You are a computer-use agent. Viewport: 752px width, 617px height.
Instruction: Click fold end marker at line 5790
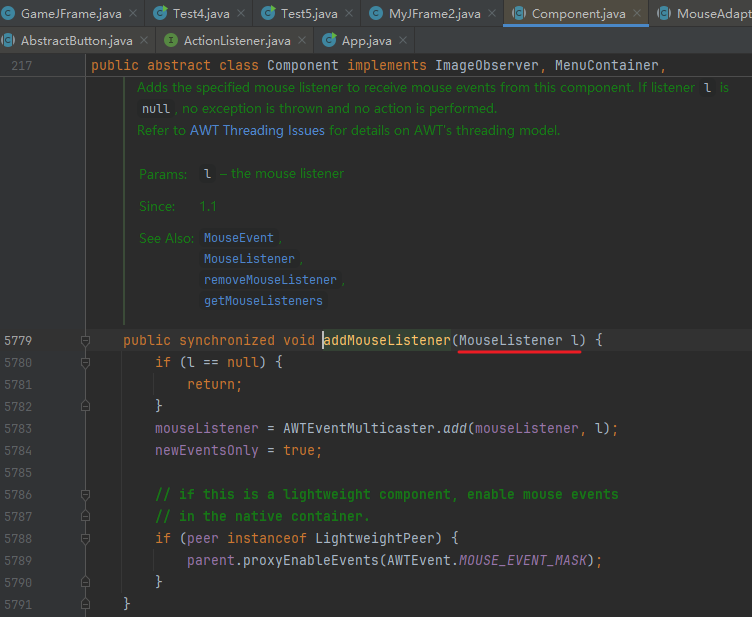[x=85, y=582]
